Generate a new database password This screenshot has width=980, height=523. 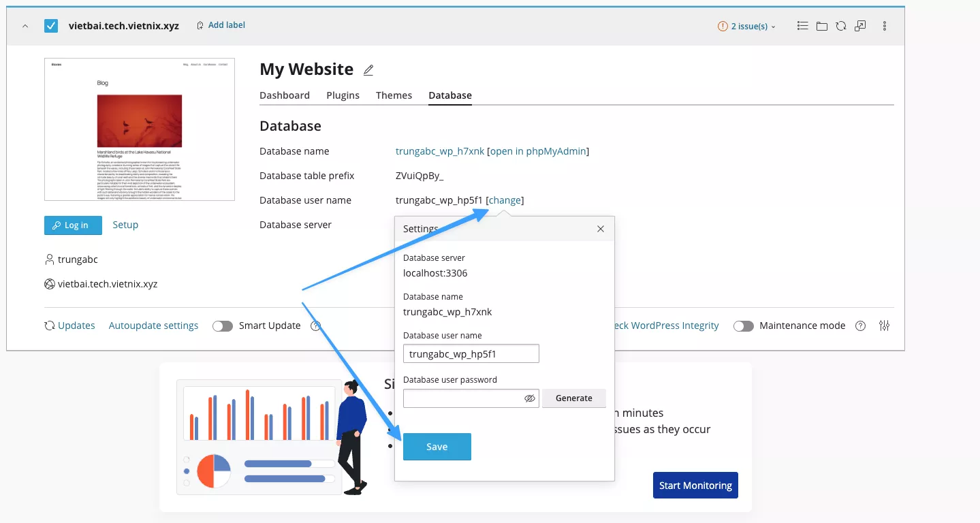pyautogui.click(x=573, y=398)
